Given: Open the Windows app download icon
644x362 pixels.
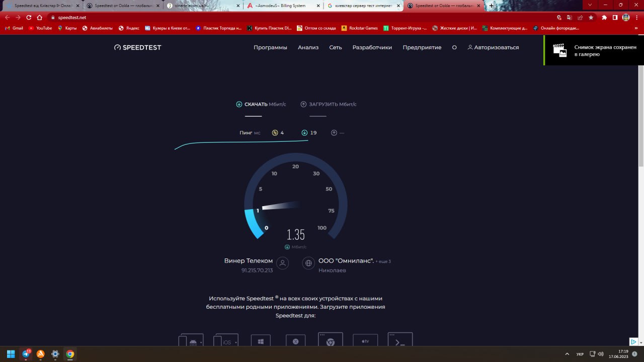Looking at the screenshot, I should coord(261,340).
